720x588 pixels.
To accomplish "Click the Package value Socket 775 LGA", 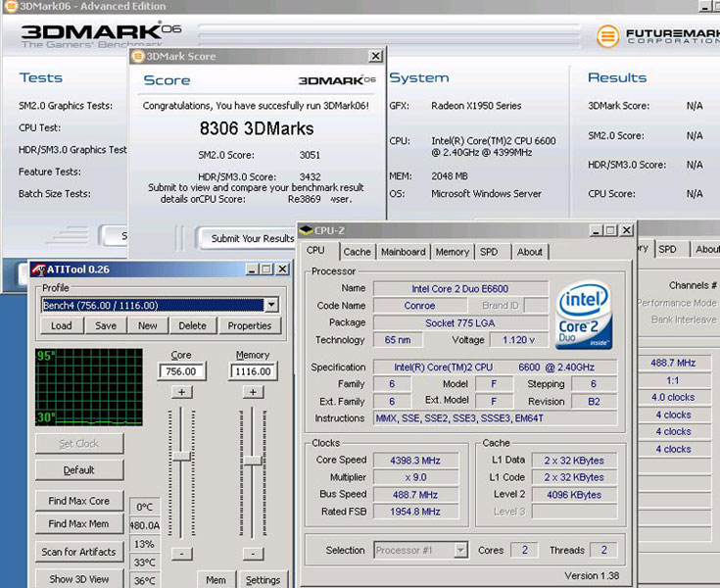I will (x=460, y=323).
